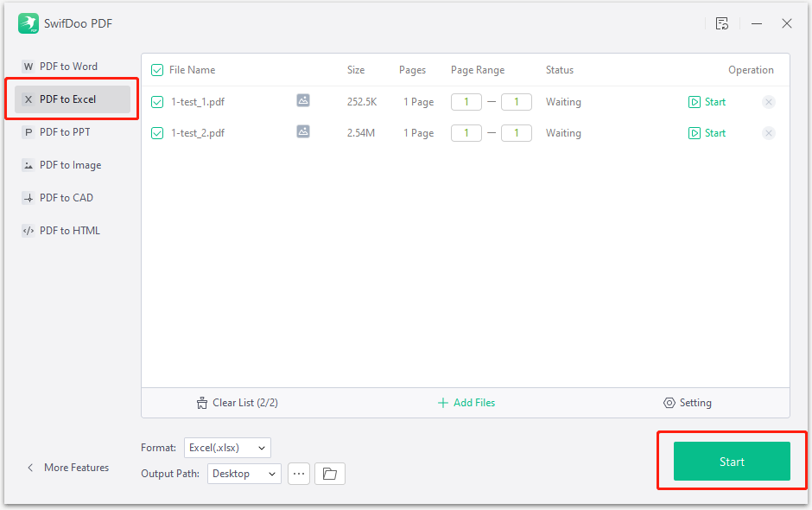The width and height of the screenshot is (812, 510).
Task: Edit end page field for 1-test_2.pdf
Action: coord(517,133)
